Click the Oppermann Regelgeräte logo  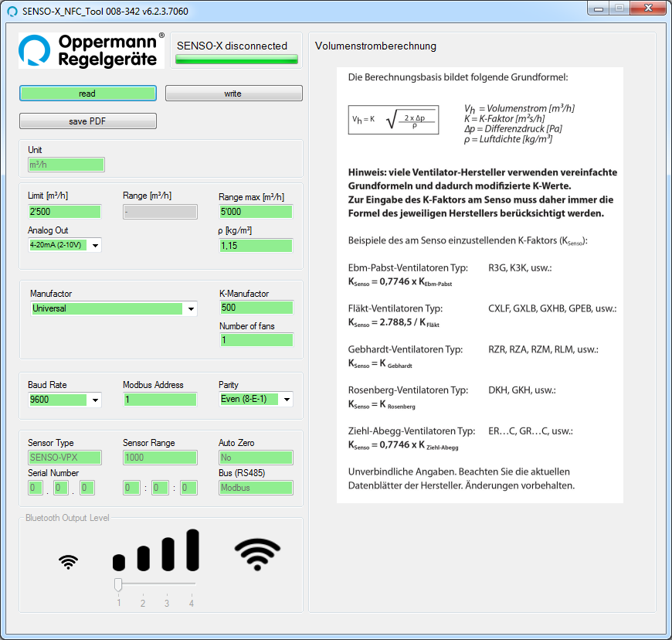[x=91, y=50]
